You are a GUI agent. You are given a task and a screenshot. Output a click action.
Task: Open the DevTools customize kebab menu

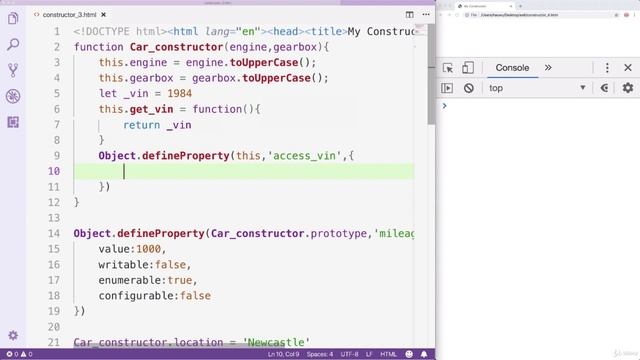pos(607,68)
